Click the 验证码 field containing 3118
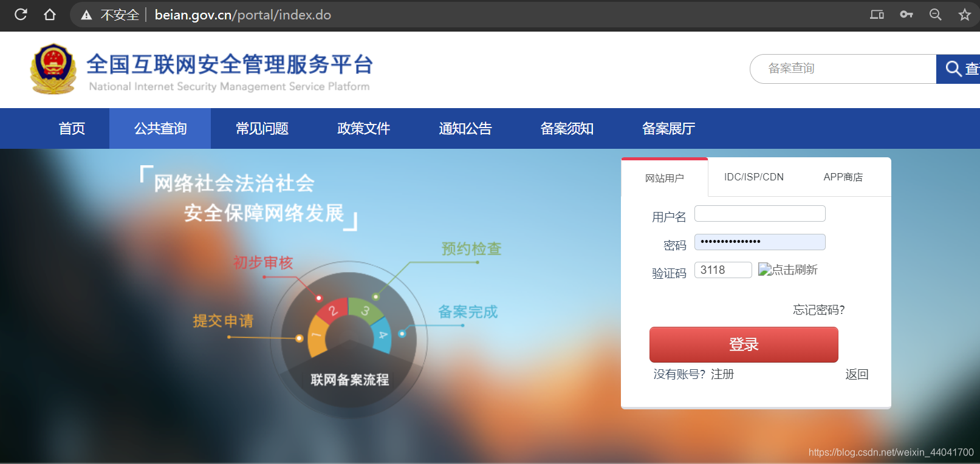 723,270
